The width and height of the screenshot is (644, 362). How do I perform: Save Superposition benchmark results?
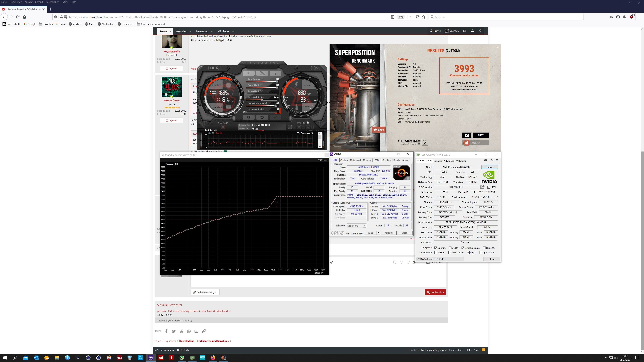[x=481, y=135]
